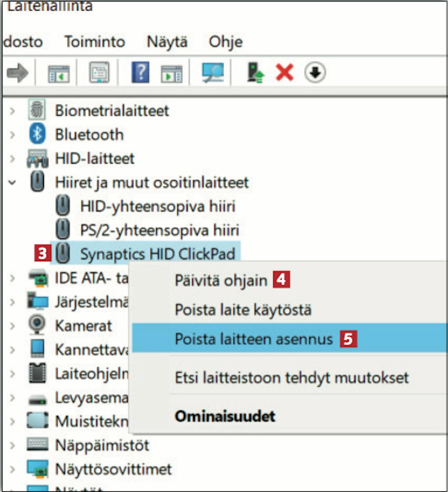This screenshot has width=448, height=492.
Task: Select Ominaisuudet in the context menu
Action: coord(225,416)
